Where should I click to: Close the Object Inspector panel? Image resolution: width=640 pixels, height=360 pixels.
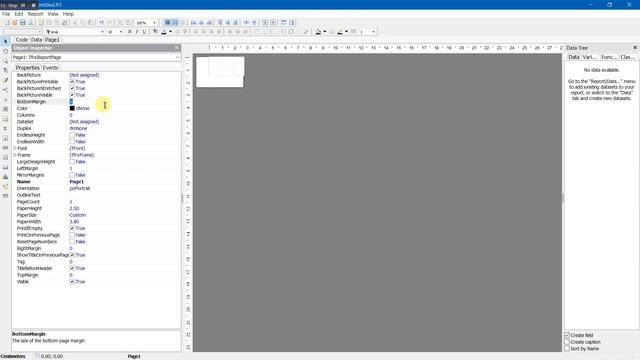pos(176,48)
